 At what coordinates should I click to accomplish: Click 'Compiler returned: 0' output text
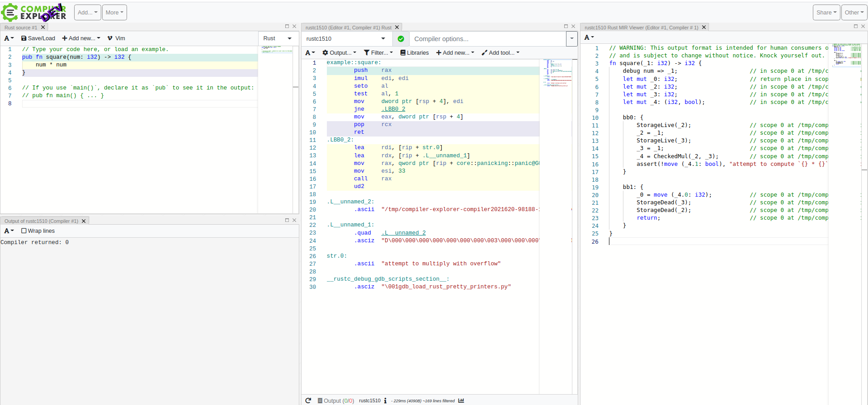tap(35, 242)
